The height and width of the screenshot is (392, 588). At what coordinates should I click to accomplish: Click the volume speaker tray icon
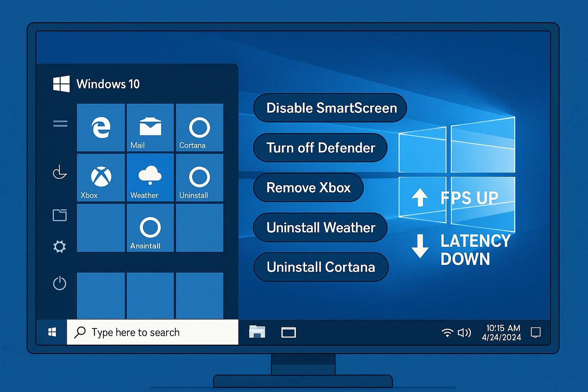tap(464, 332)
